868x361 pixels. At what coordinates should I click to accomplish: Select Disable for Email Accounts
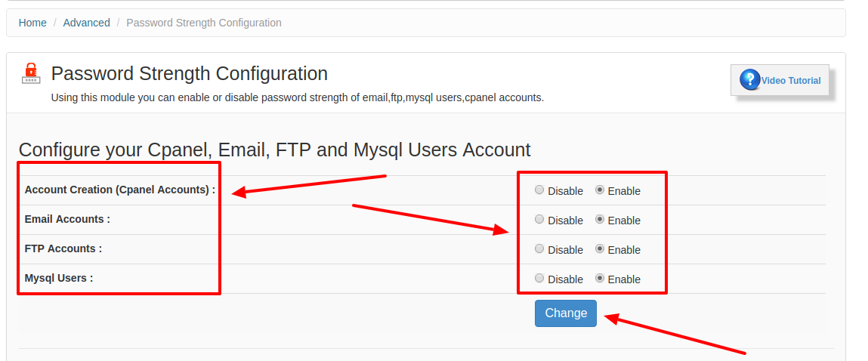pyautogui.click(x=539, y=219)
